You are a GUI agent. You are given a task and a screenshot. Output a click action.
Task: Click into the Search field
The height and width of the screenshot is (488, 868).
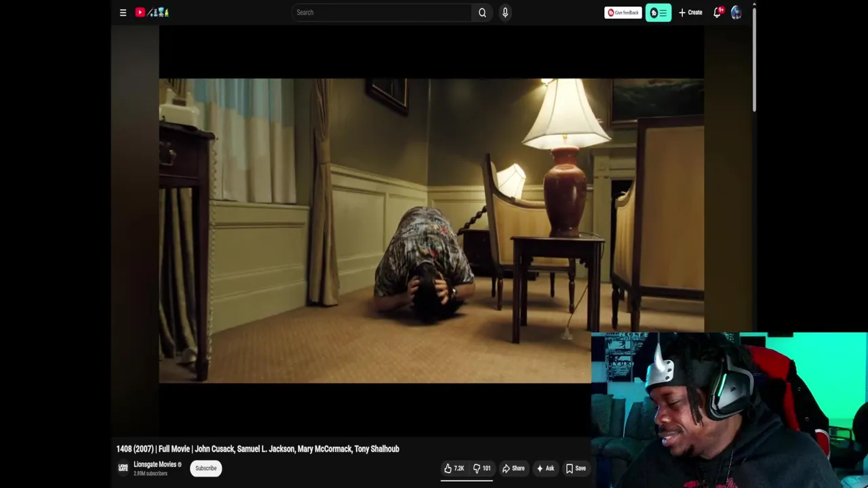382,12
